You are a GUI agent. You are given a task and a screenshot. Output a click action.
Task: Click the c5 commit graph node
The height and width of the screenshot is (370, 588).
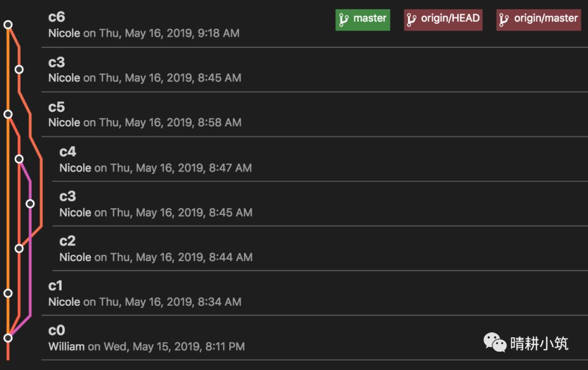[8, 114]
